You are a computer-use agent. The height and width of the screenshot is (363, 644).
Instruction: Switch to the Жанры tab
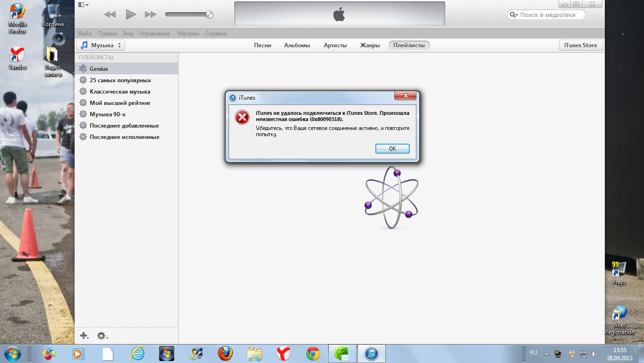click(370, 45)
